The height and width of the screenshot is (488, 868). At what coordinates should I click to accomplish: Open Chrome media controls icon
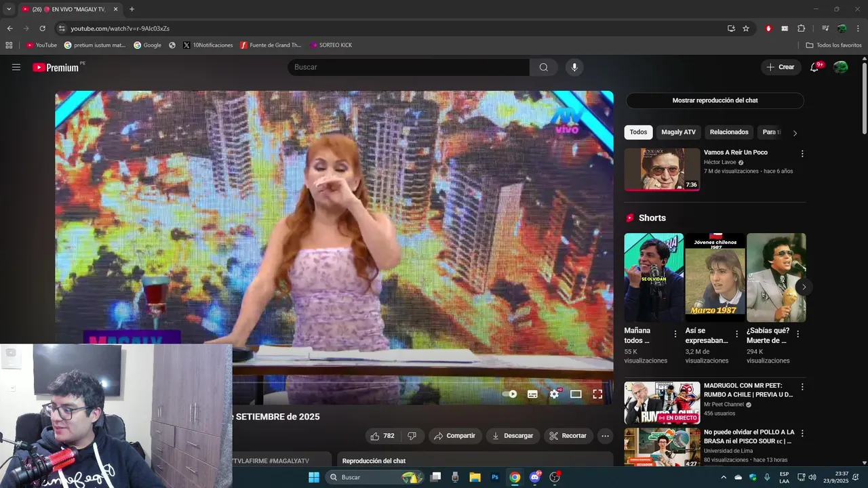pos(825,28)
